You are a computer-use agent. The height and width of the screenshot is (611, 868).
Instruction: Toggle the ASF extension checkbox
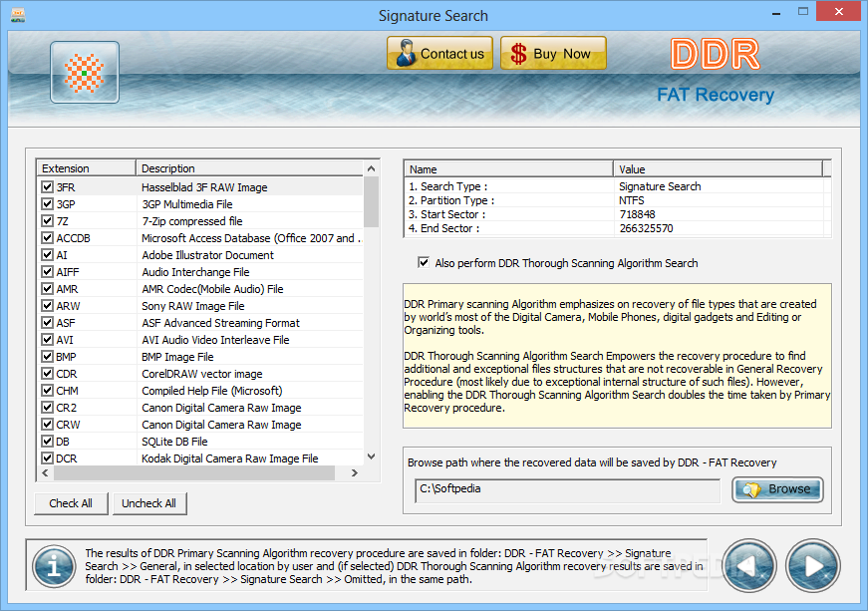(48, 323)
